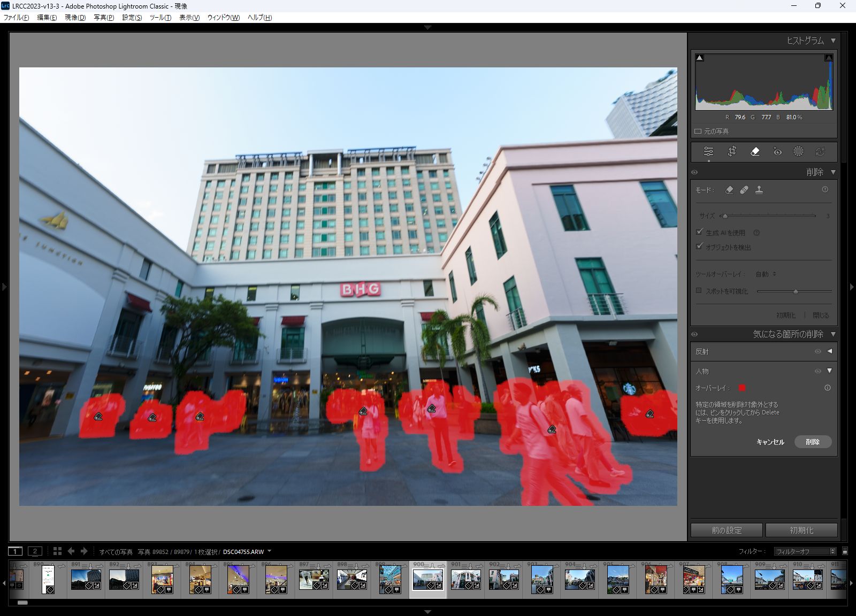Open the Masking tool

click(798, 151)
